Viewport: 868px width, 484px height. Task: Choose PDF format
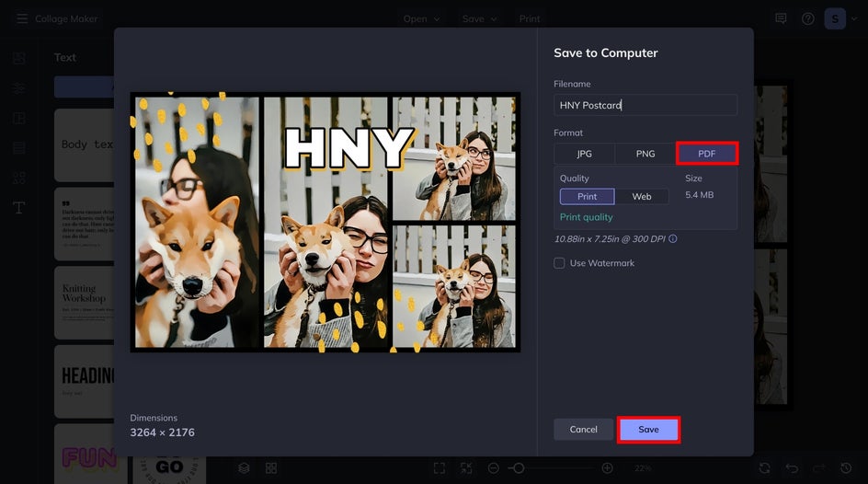(x=707, y=154)
